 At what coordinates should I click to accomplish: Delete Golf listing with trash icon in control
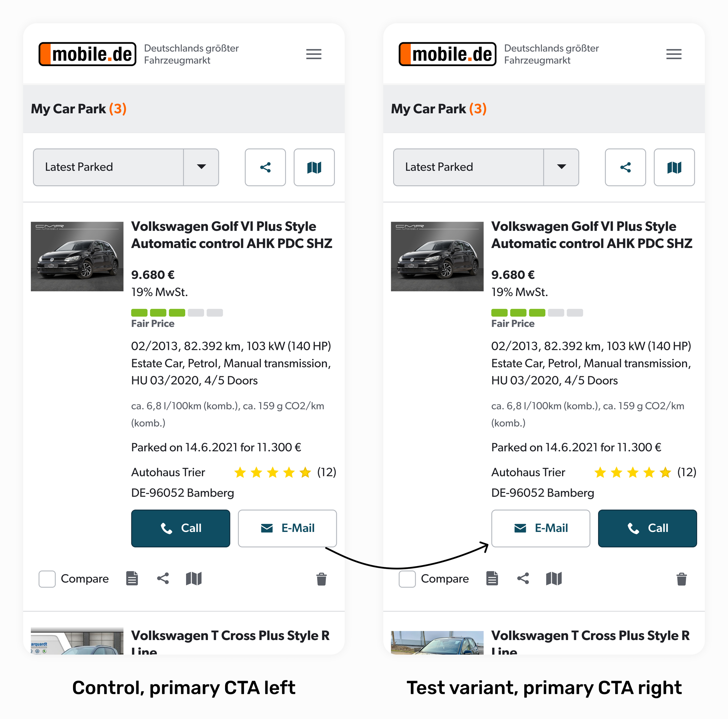point(321,579)
